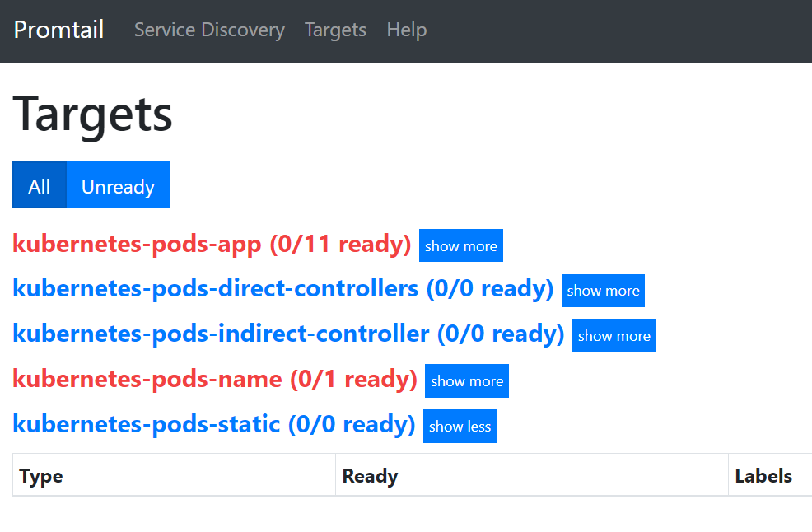Open the Promtail brand link

(x=58, y=30)
